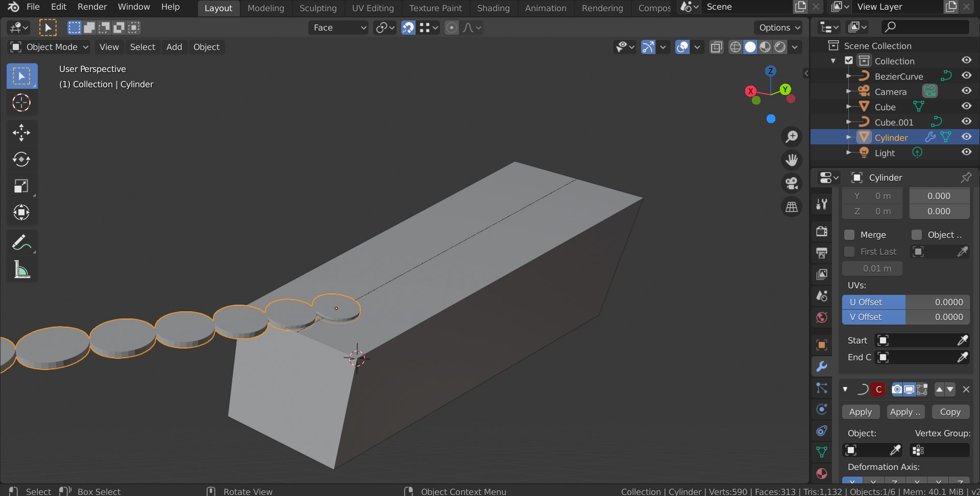Adjust the V Offset slider
The width and height of the screenshot is (980, 496).
tap(906, 317)
